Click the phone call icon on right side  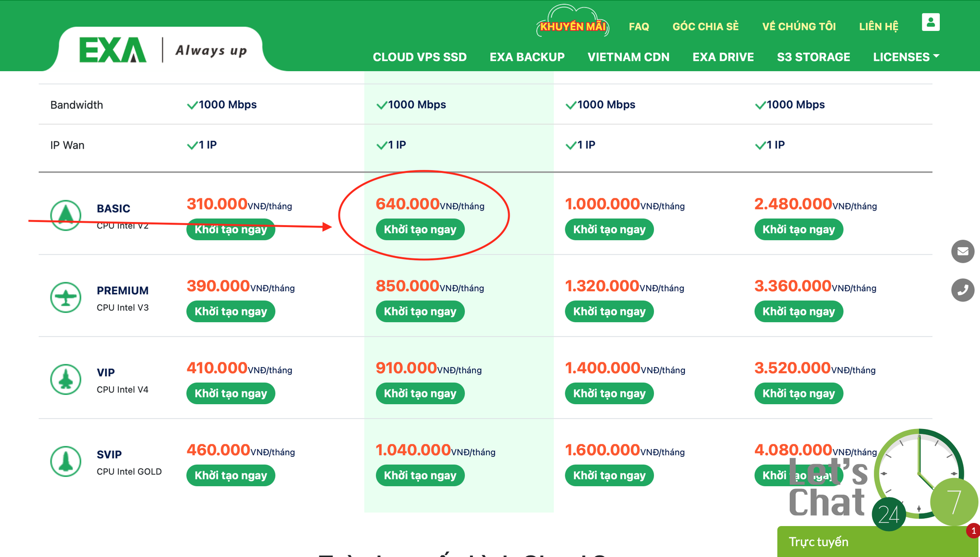point(962,290)
